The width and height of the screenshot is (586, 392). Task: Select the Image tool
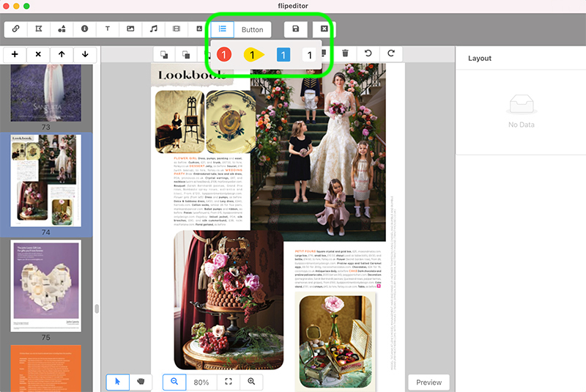pos(130,29)
